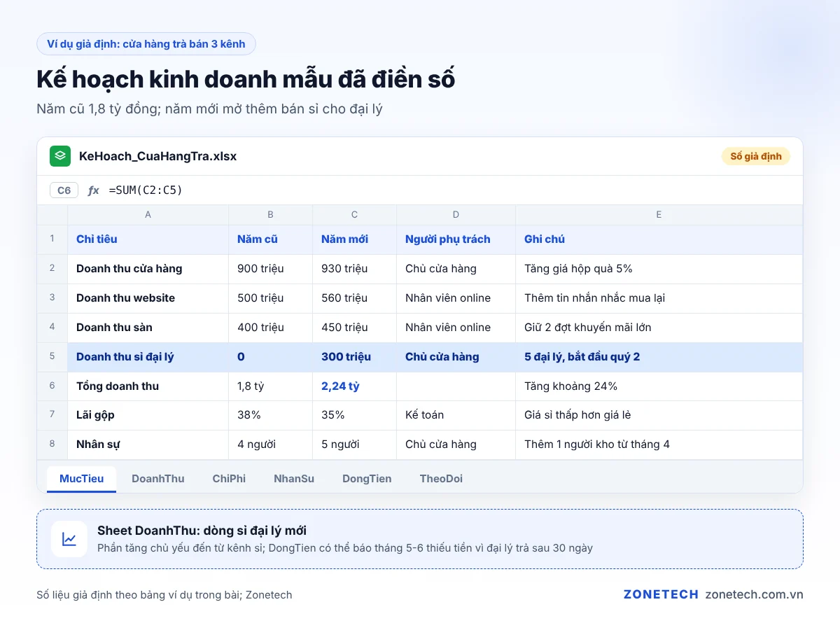Click the chart icon in DoanhThu note
The width and height of the screenshot is (840, 630).
(x=69, y=539)
